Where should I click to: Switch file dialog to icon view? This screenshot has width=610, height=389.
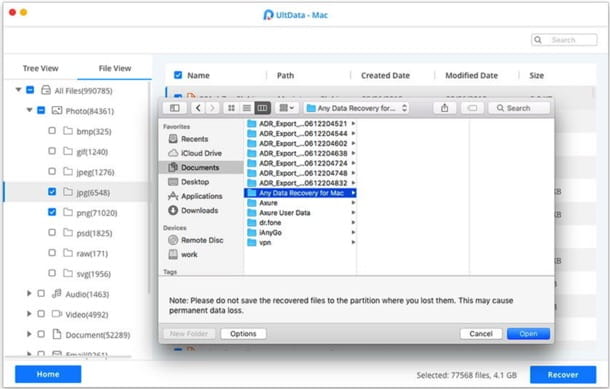point(231,108)
